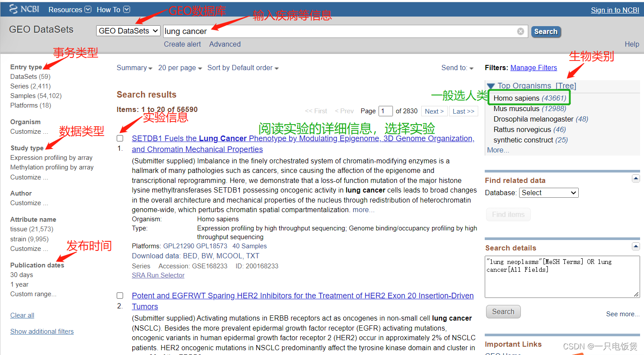Filter by DataSets (59) entry type

pyautogui.click(x=30, y=77)
